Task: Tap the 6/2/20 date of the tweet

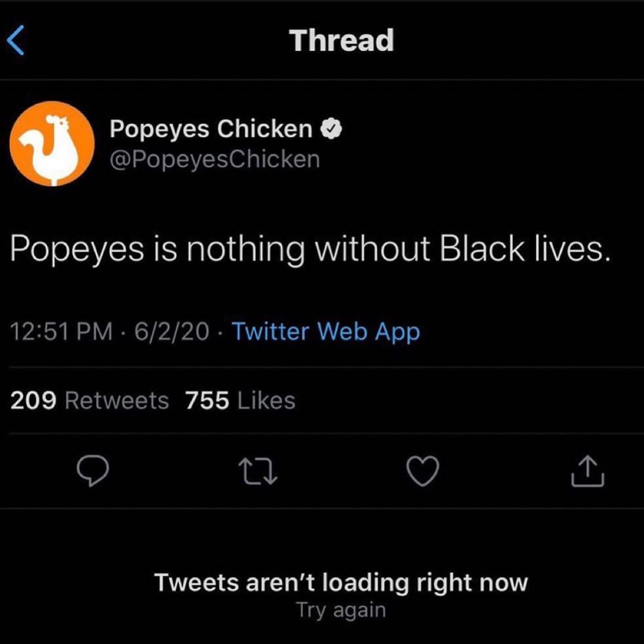Action: (x=172, y=332)
